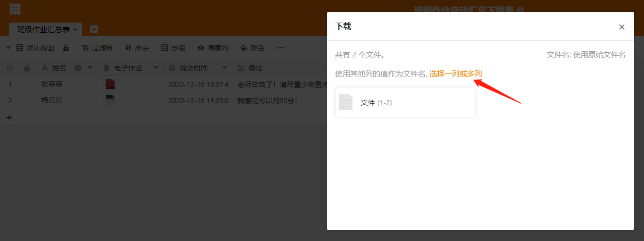644x241 pixels.
Task: Open the PDF file in 张菲菲 row
Action: pyautogui.click(x=110, y=84)
